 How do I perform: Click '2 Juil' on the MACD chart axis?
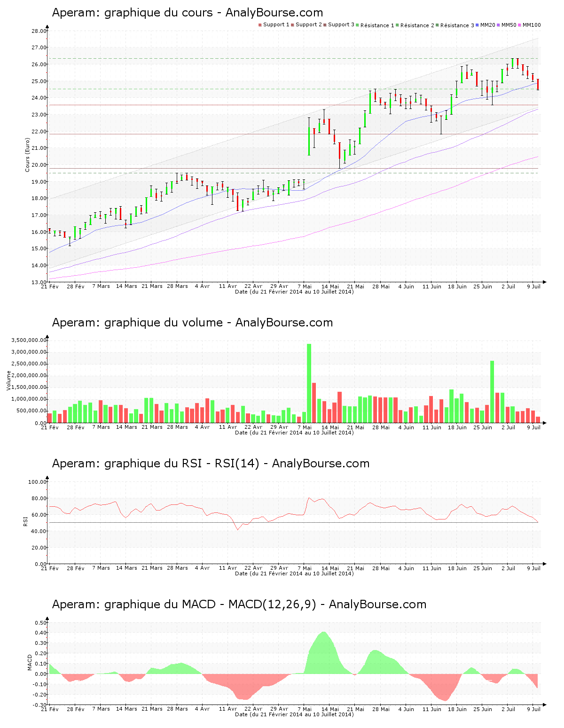(508, 709)
